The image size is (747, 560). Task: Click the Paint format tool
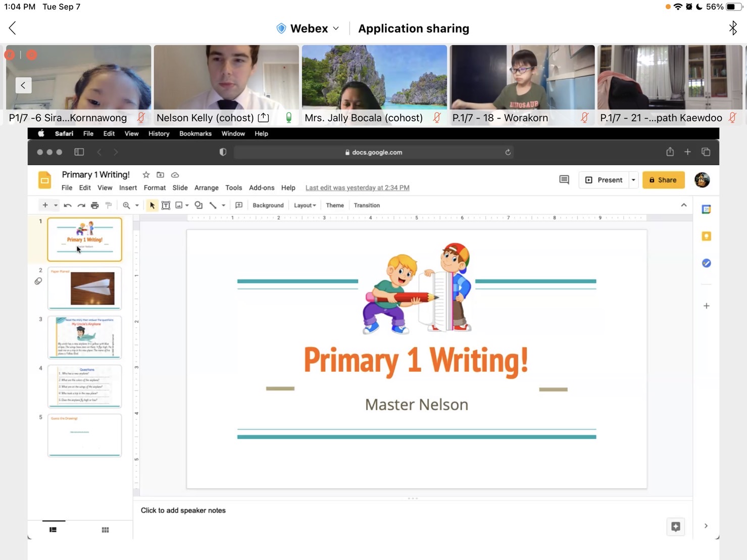(x=108, y=205)
